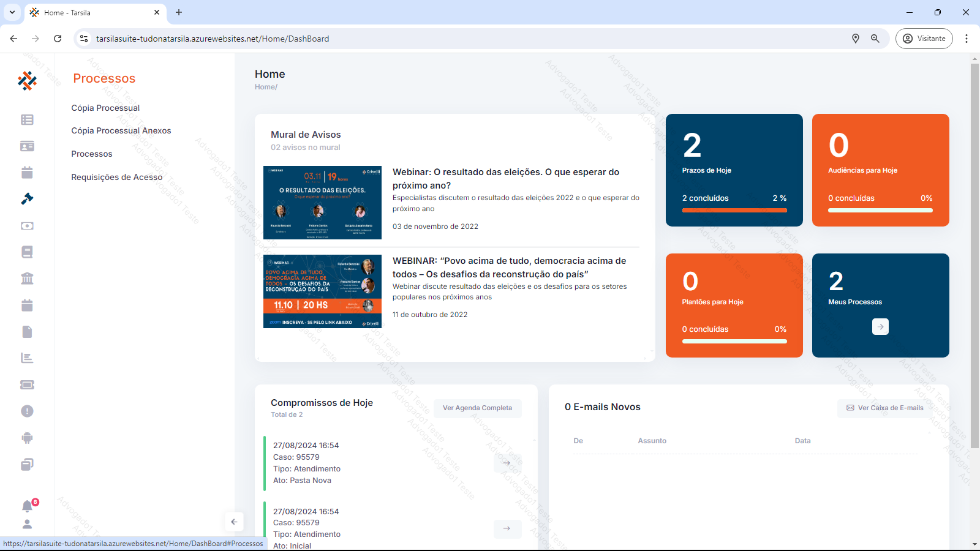980x551 pixels.
Task: Open the exclamation alert sidebar icon
Action: 27,411
